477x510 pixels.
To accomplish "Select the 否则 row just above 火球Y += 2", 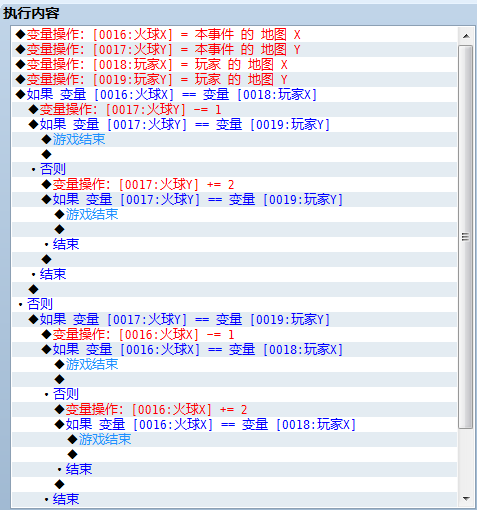I will (234, 169).
